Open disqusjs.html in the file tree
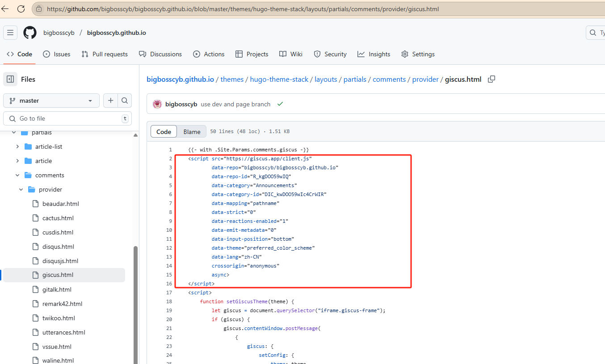Viewport: 605px width, 364px height. 60,261
